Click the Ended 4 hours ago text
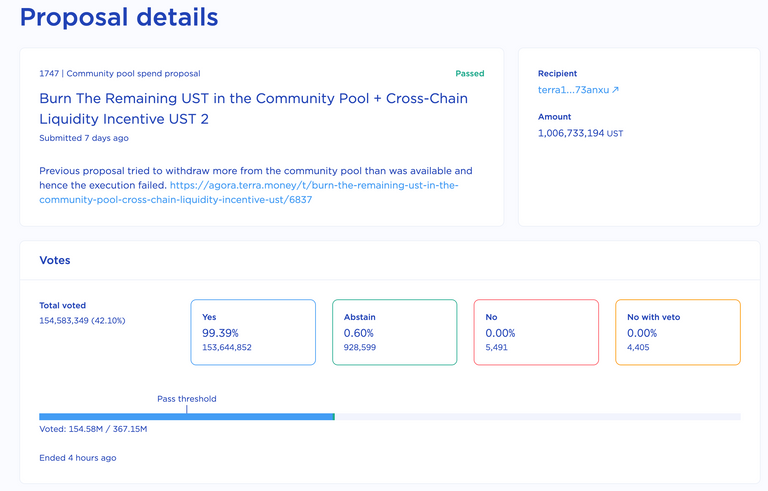The height and width of the screenshot is (491, 768). click(78, 458)
